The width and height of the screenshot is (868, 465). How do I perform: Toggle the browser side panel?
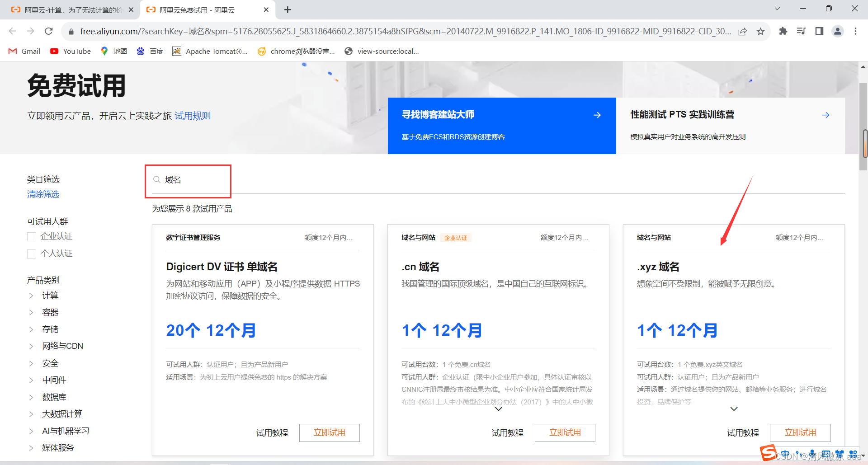[819, 31]
